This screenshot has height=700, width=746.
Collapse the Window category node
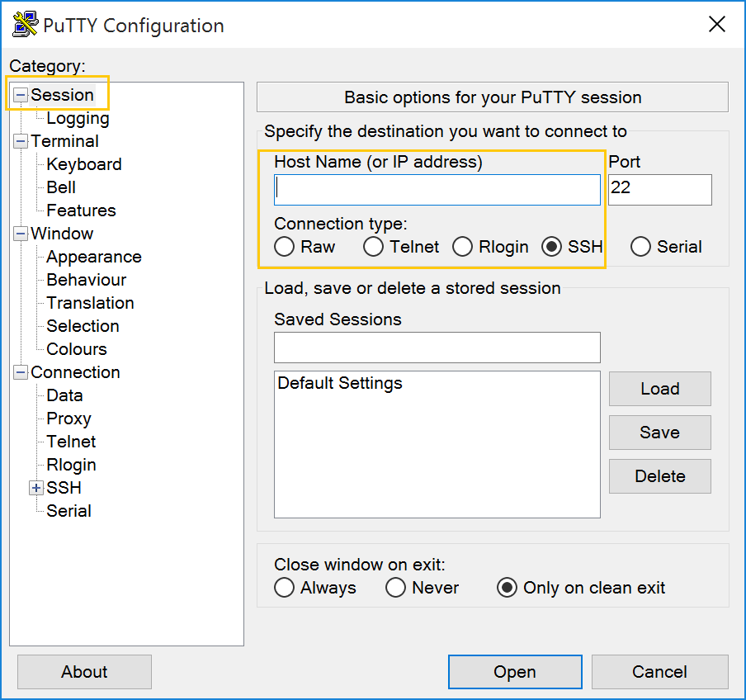[x=21, y=234]
